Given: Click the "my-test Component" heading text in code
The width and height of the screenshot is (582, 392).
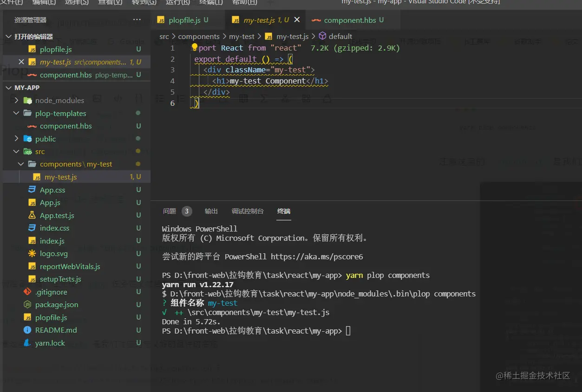Looking at the screenshot, I should click(x=268, y=81).
